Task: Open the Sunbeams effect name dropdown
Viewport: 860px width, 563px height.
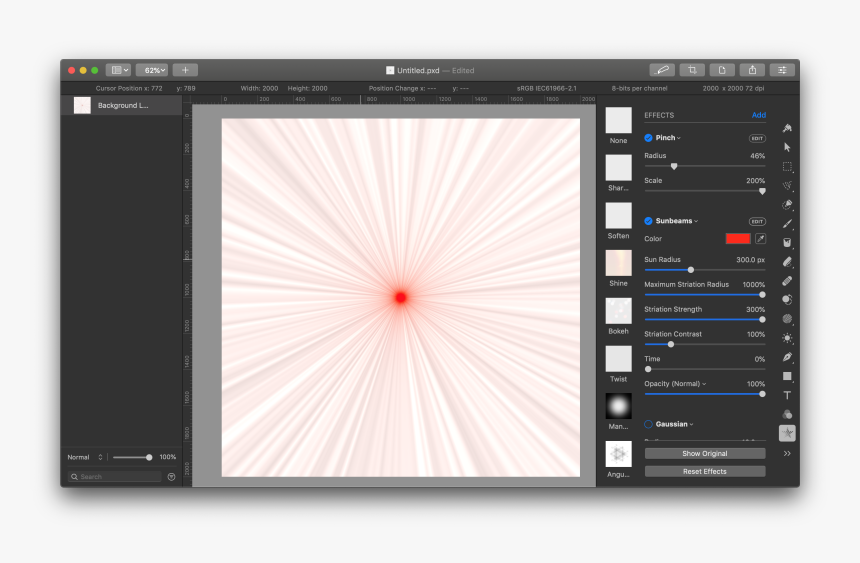Action: [x=677, y=221]
